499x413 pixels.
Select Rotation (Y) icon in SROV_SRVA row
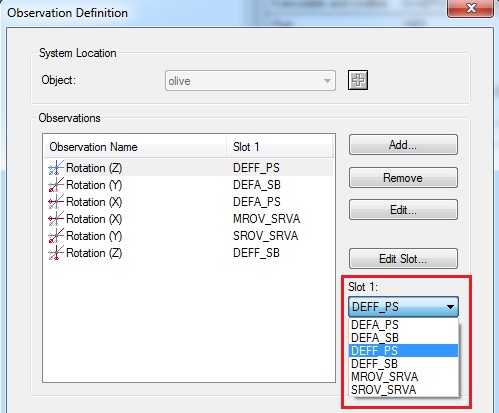[56, 236]
